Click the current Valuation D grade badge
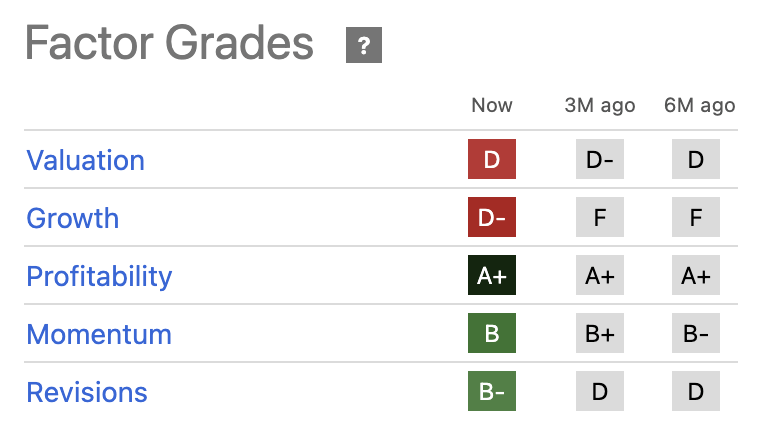The width and height of the screenshot is (762, 438). pos(492,160)
